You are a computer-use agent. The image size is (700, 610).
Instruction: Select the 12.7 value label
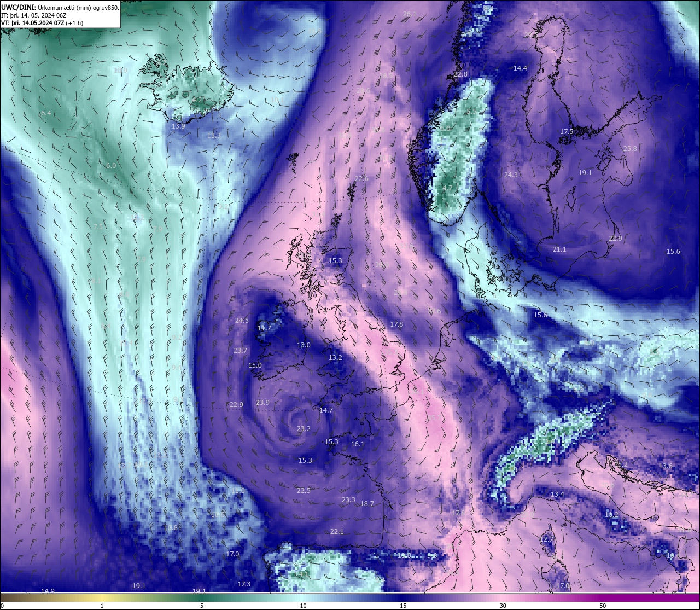click(547, 539)
